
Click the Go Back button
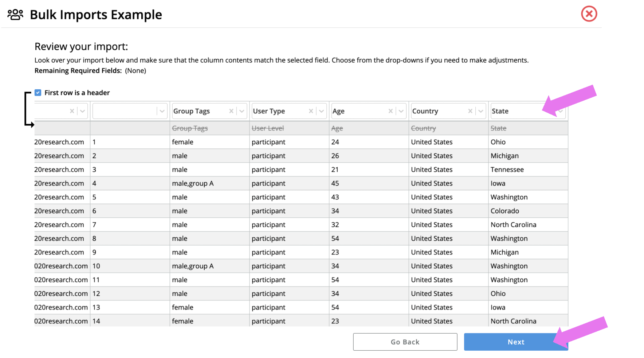(x=405, y=342)
